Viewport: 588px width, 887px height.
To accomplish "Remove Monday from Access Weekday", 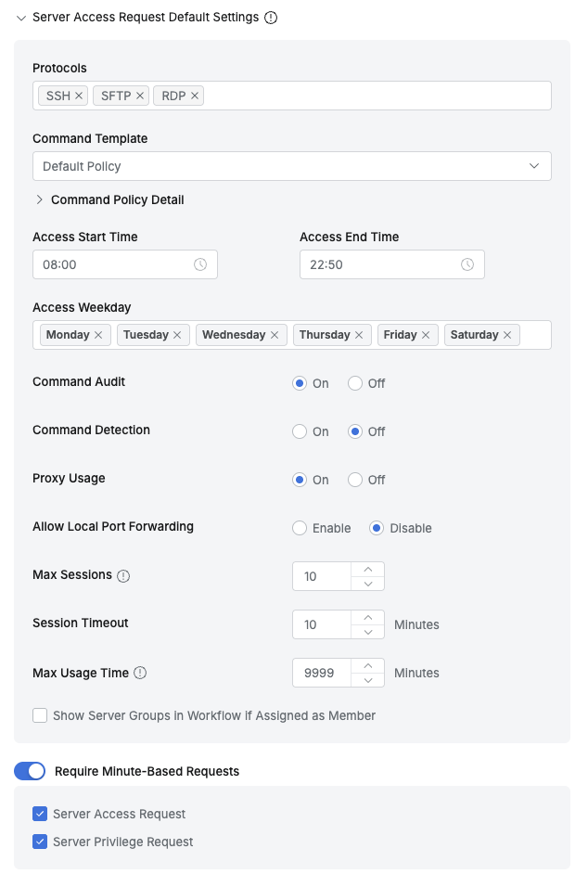I will point(98,335).
